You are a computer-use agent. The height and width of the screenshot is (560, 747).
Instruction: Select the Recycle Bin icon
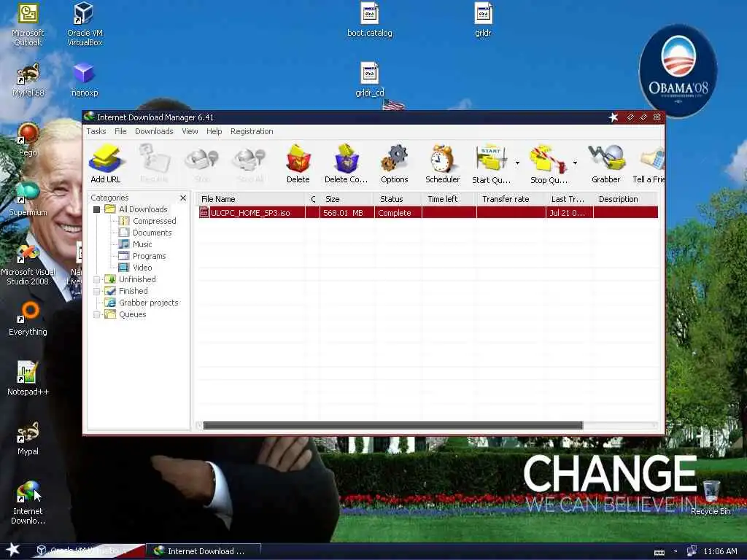pos(711,497)
